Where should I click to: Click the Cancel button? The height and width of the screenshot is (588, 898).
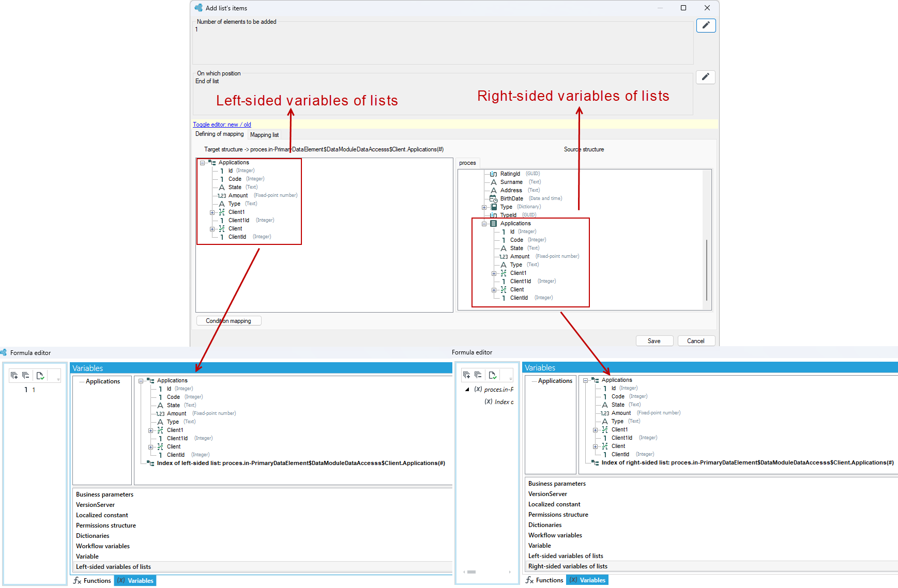pyautogui.click(x=696, y=341)
